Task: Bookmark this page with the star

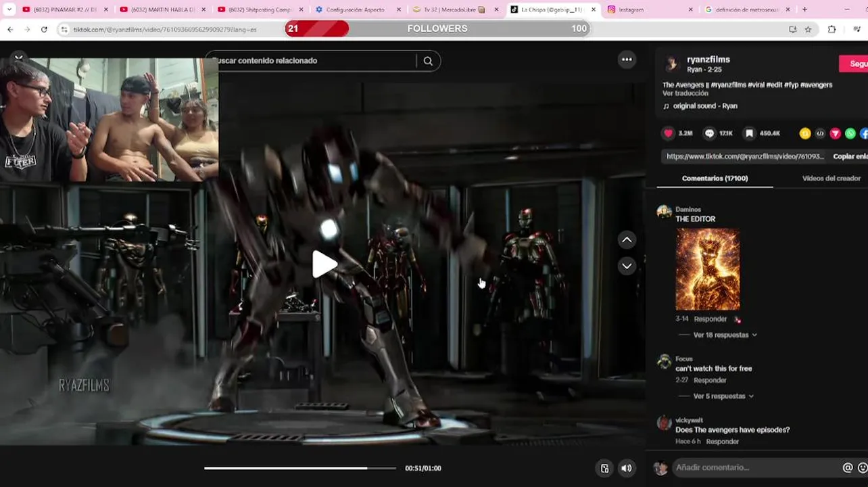Action: click(x=808, y=29)
